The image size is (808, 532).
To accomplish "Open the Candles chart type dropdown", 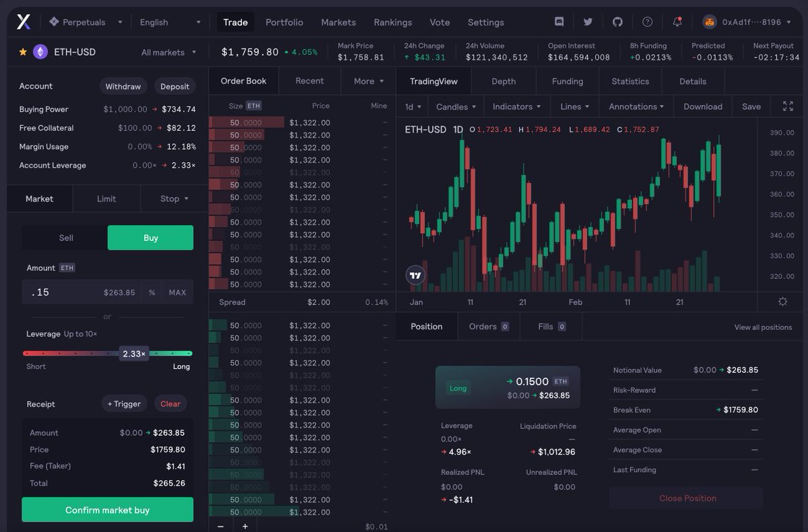I will point(456,106).
